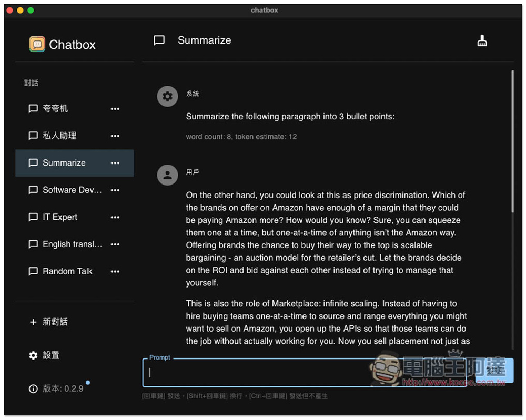The width and height of the screenshot is (526, 420).
Task: Open more options for Random Talk conversation
Action: click(115, 272)
